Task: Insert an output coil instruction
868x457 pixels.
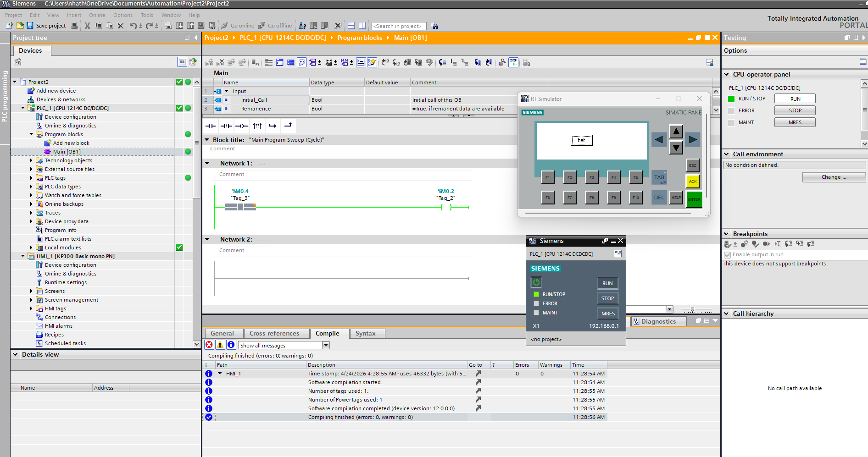Action: coord(242,126)
